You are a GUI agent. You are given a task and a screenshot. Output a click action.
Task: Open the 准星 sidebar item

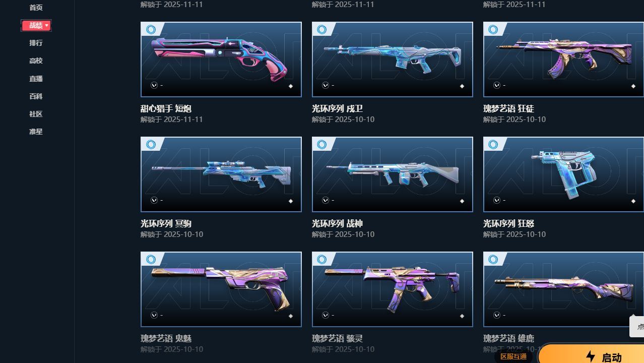(x=36, y=132)
